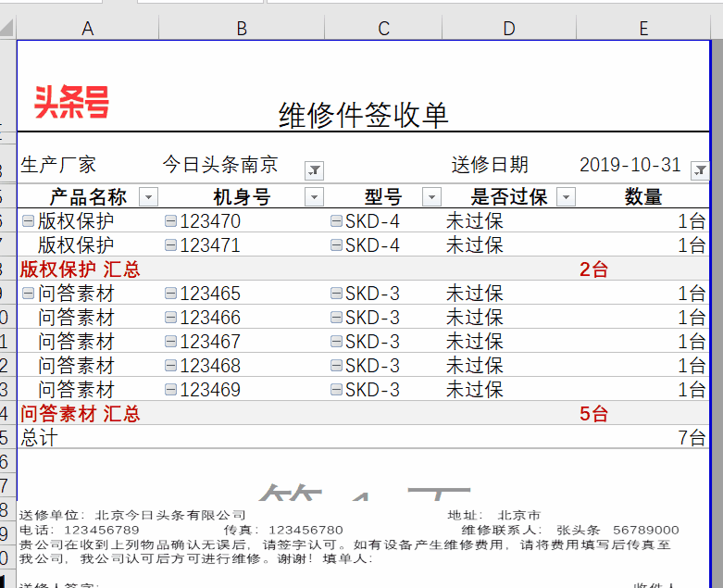This screenshot has width=723, height=588.
Task: Select 1台 quantity in row 123467
Action: click(692, 342)
